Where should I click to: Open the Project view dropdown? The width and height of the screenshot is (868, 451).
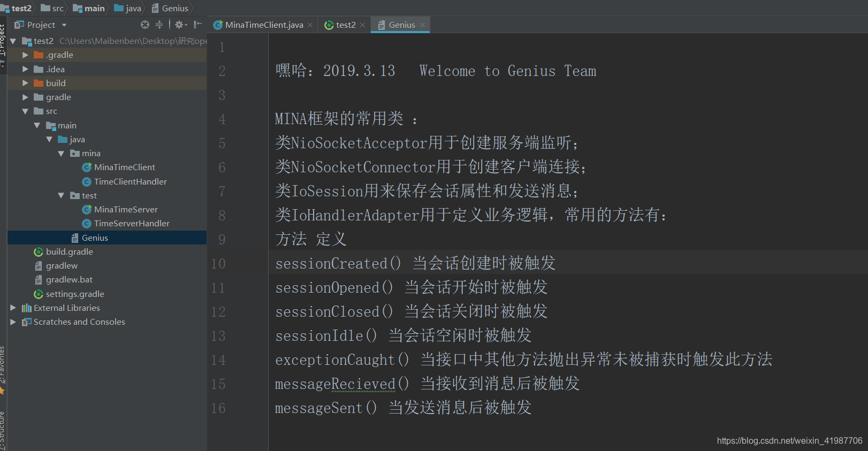click(64, 25)
